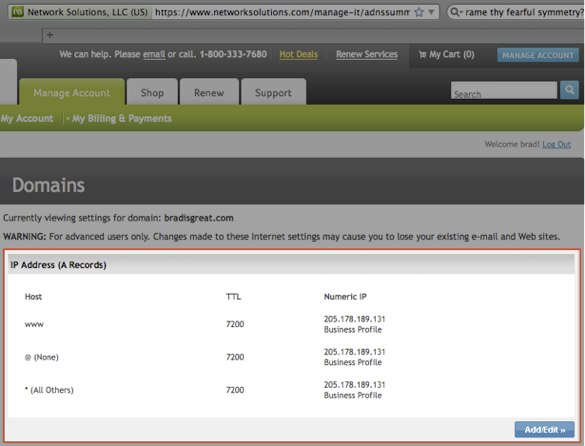Click the browser URL address field
Screen dimensions: 585x446
[282, 12]
